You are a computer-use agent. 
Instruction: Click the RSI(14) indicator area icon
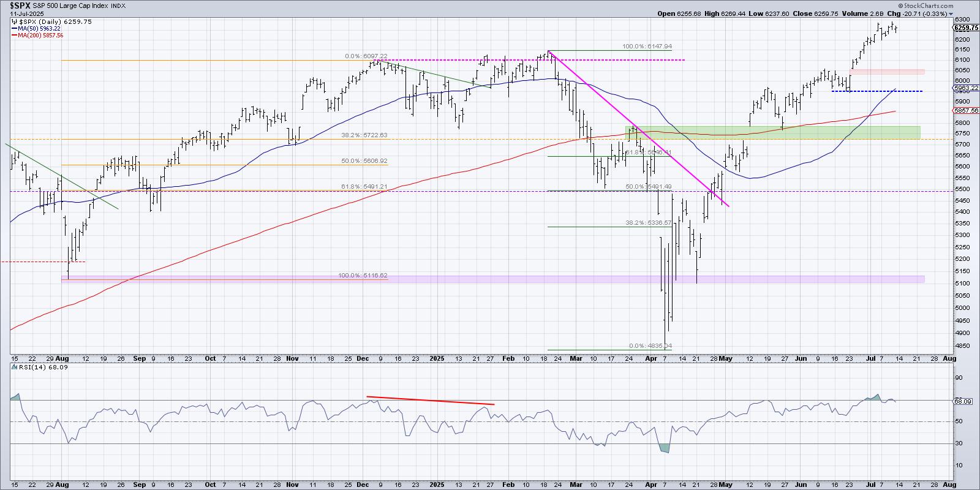point(13,366)
